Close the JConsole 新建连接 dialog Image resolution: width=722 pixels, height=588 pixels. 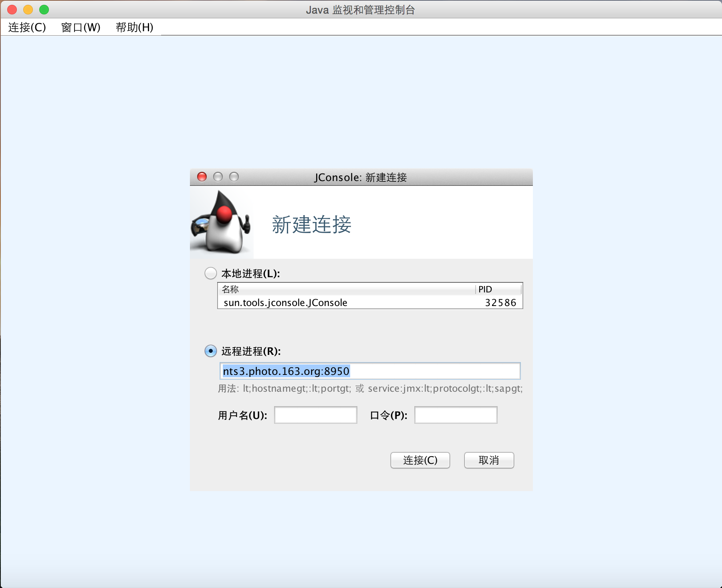point(202,177)
